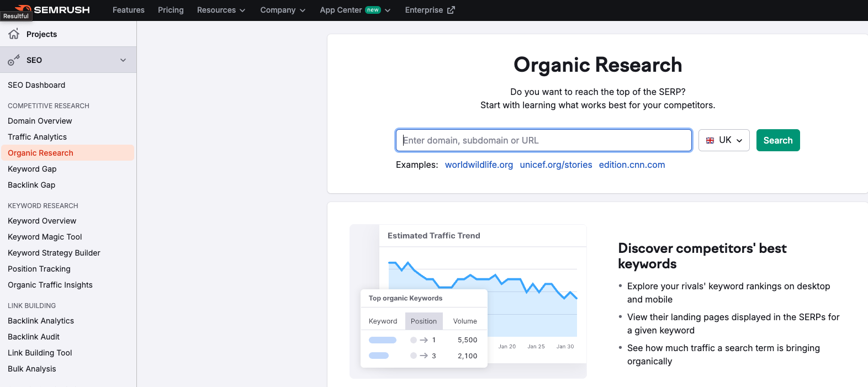The height and width of the screenshot is (387, 868).
Task: Click the SEO key icon in sidebar
Action: pos(14,60)
